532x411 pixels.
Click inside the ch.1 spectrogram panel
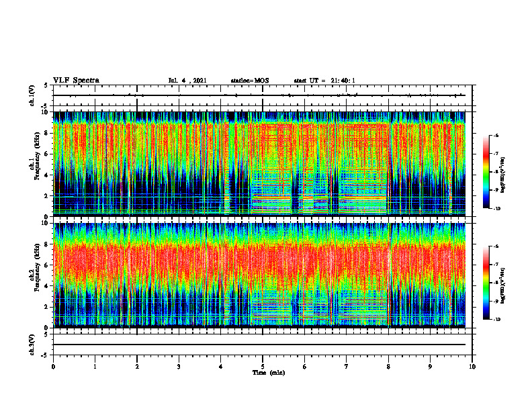pyautogui.click(x=259, y=164)
